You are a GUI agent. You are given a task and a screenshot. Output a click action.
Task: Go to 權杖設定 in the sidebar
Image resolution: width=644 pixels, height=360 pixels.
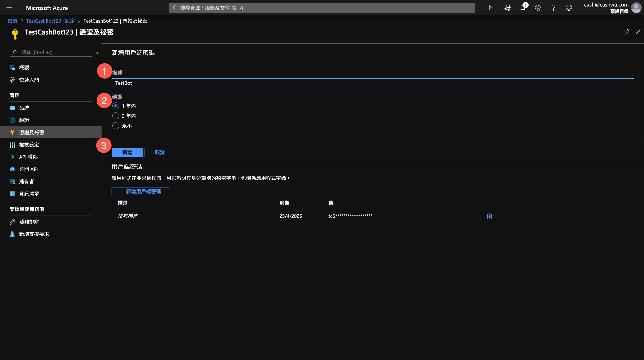pyautogui.click(x=29, y=145)
